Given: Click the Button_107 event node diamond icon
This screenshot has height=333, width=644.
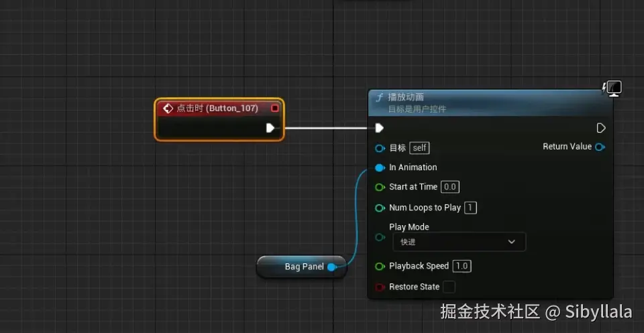Looking at the screenshot, I should (x=168, y=109).
